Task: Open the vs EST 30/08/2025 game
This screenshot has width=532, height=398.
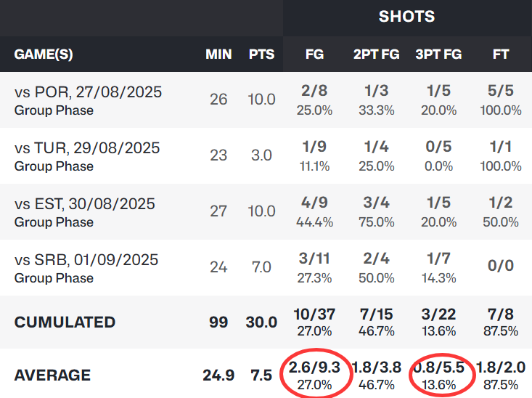Action: click(86, 204)
